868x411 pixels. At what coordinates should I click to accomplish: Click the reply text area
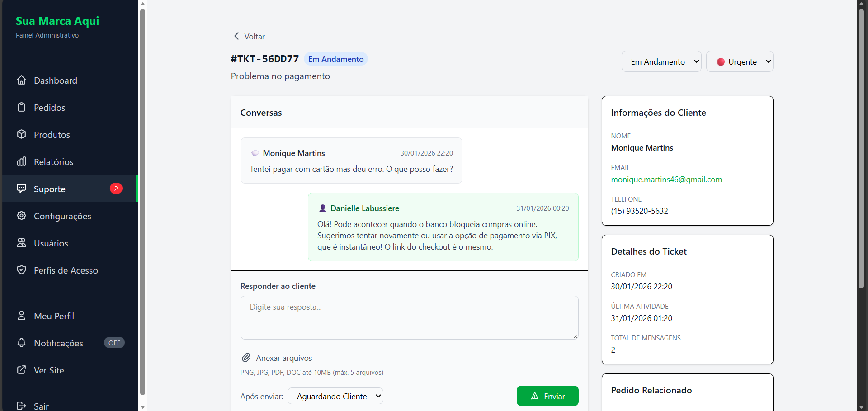pos(409,317)
